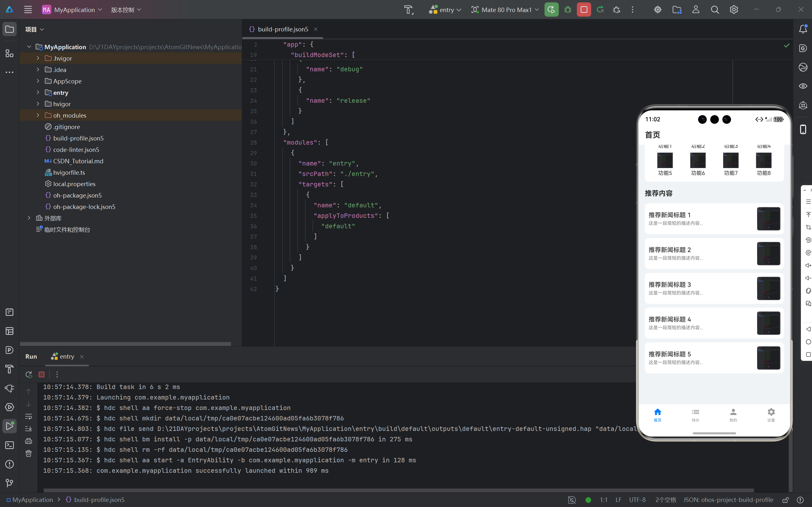The image size is (812, 507).
Task: Clear Run console with trash icon
Action: coord(29,453)
